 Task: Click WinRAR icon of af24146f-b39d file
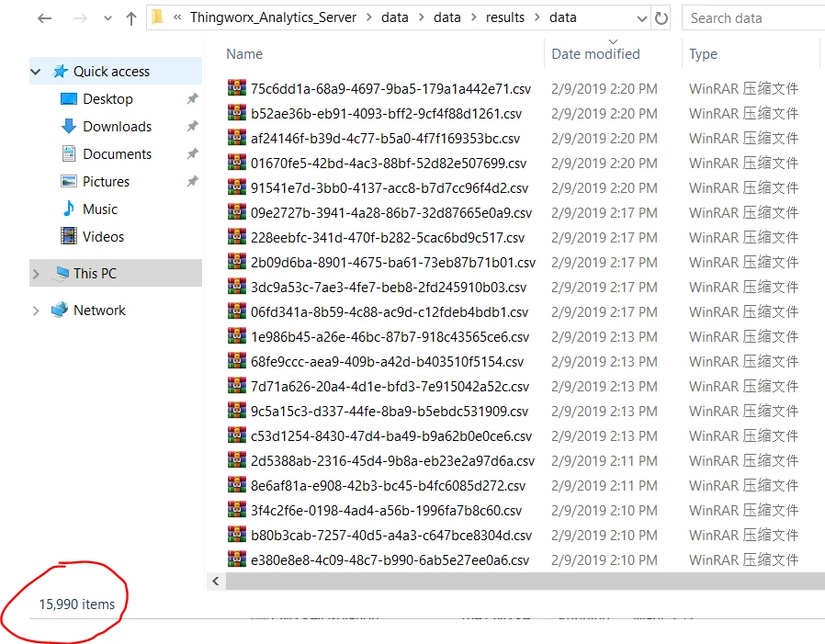tap(237, 137)
